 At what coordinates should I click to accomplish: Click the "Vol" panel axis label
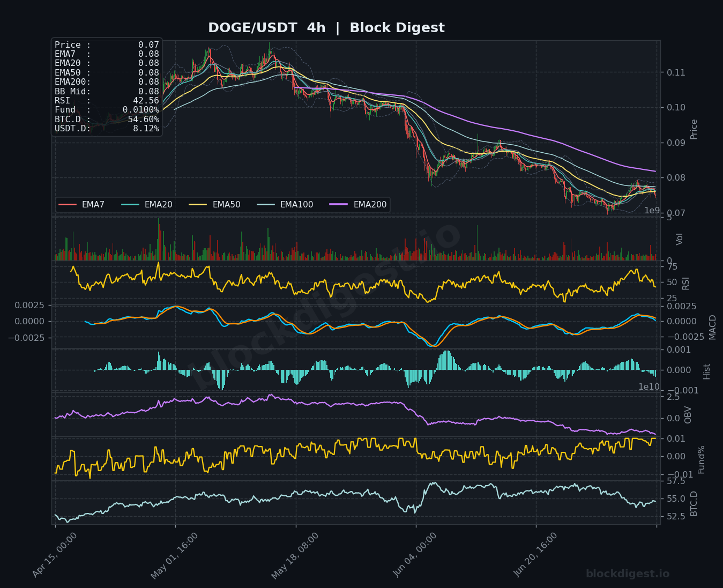[x=680, y=239]
